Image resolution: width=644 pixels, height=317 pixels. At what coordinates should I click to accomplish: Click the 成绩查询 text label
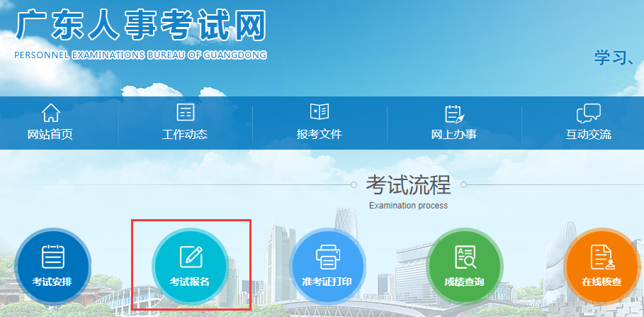click(x=465, y=282)
